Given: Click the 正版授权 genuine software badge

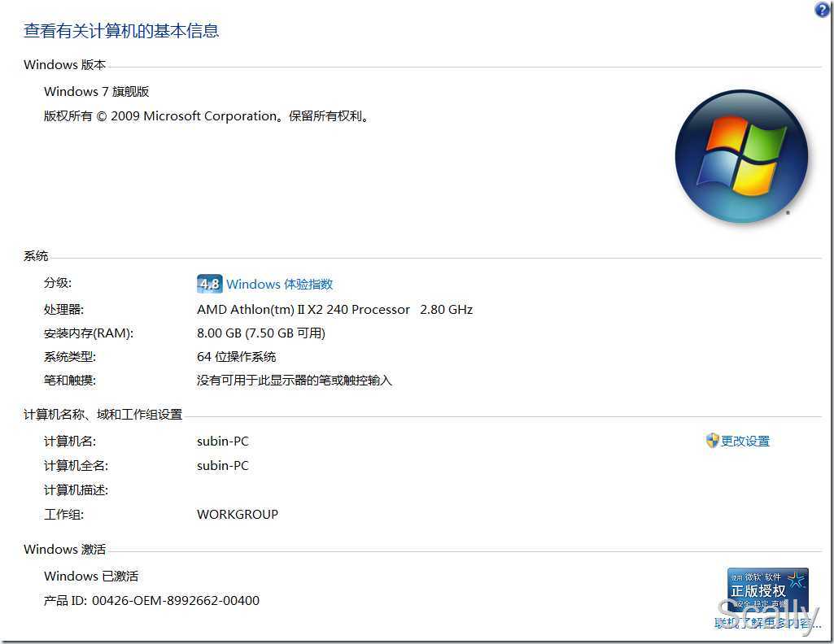Looking at the screenshot, I should (x=767, y=591).
